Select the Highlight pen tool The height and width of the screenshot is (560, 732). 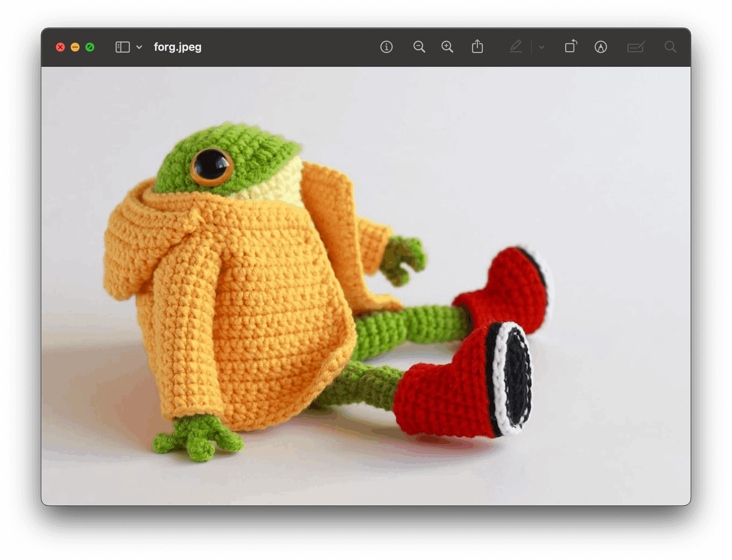click(516, 47)
